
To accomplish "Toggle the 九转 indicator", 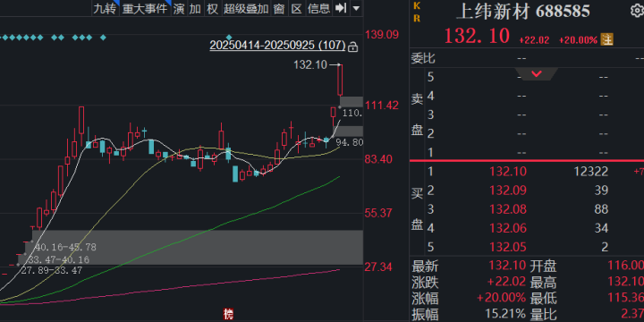I will [x=105, y=8].
